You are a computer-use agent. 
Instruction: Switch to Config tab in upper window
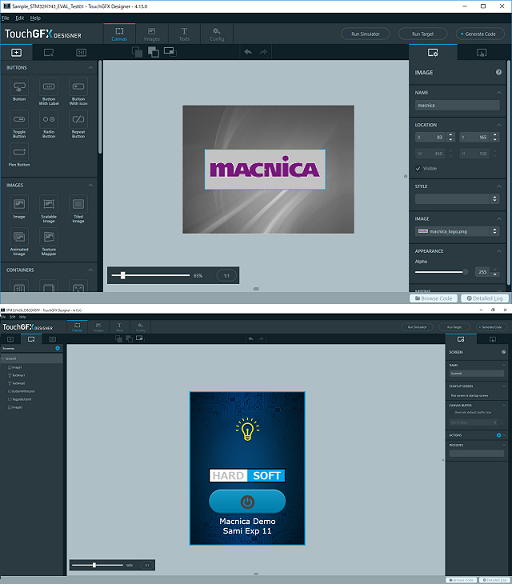(x=217, y=34)
